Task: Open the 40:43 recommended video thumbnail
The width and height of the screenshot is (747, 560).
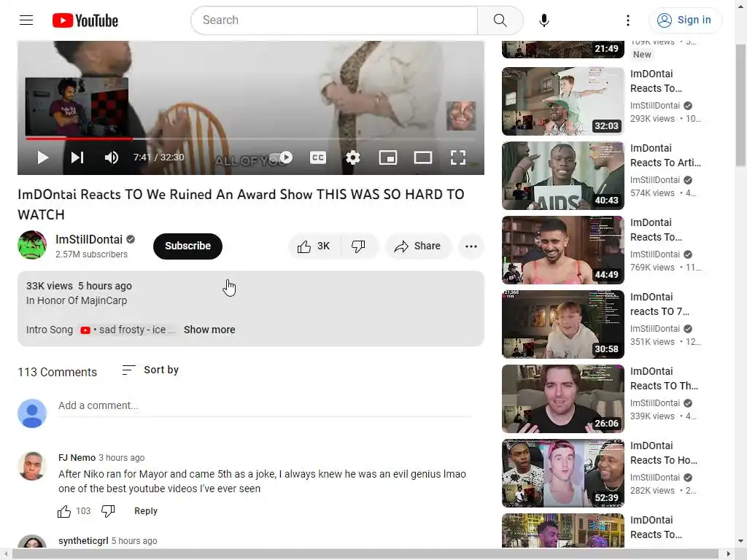Action: pyautogui.click(x=562, y=176)
